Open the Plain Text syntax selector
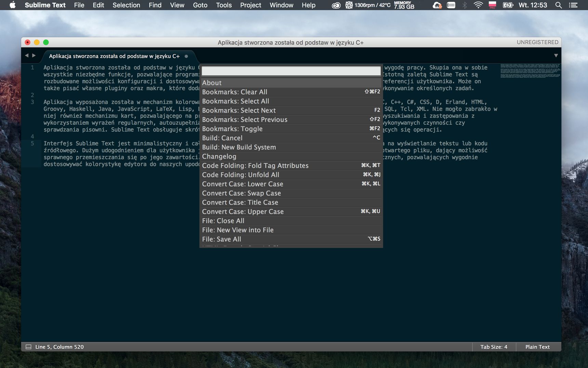 tap(537, 347)
